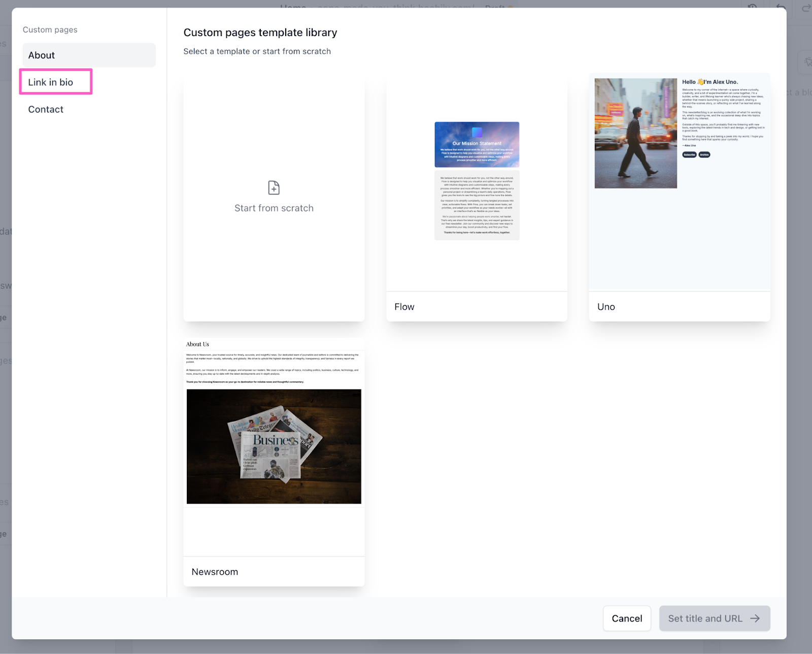Click the new-page icon above Start from scratch
This screenshot has height=654, width=812.
pos(274,188)
